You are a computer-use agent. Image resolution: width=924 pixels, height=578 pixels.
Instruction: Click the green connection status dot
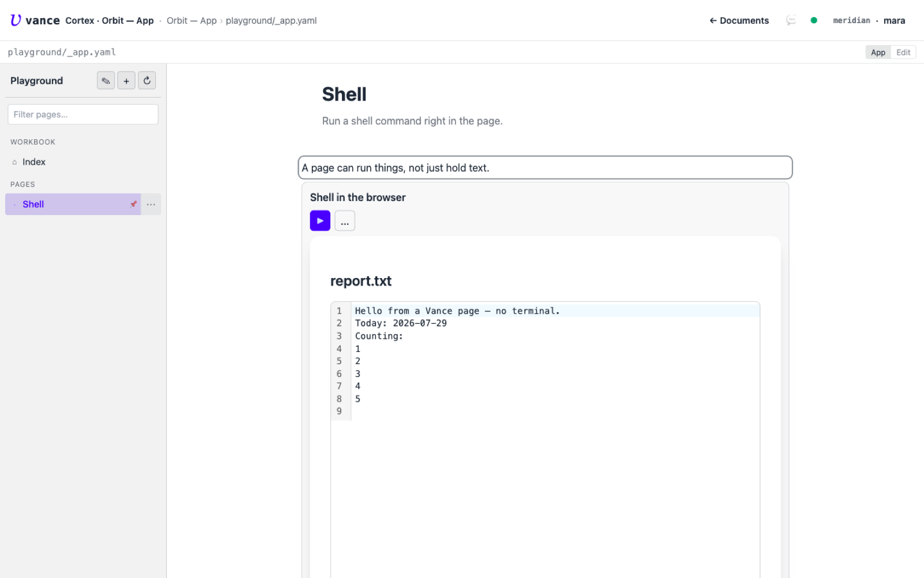tap(814, 20)
